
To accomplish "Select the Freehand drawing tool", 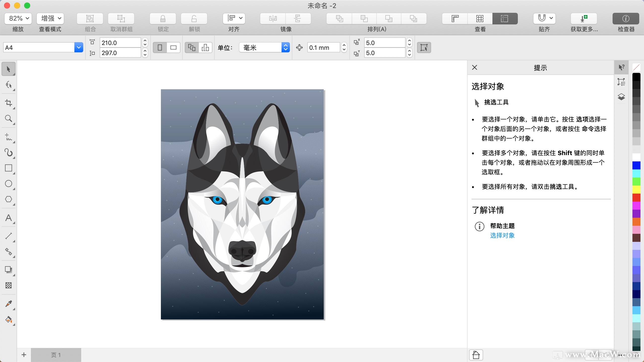I will 9,137.
